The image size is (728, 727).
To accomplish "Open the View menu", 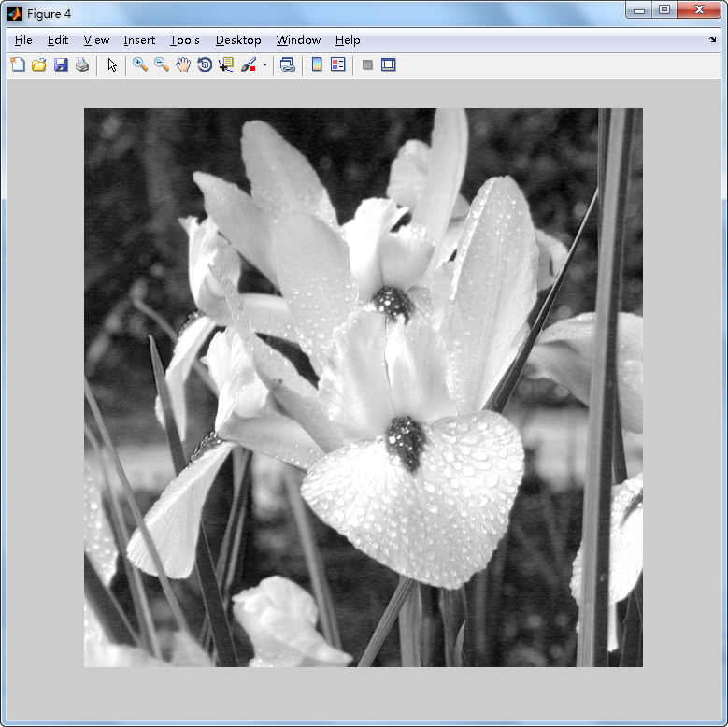I will click(96, 40).
